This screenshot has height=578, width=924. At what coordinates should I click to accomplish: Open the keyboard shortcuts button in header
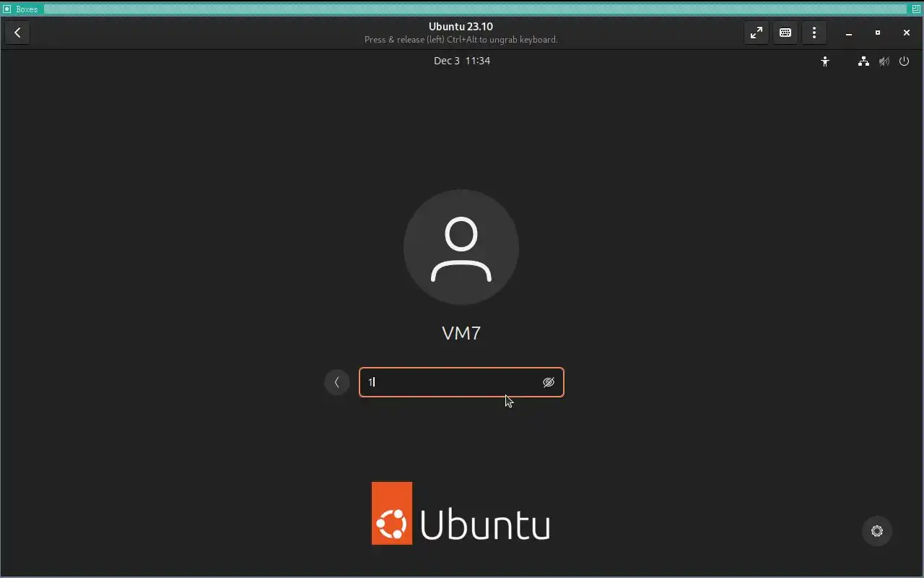[785, 33]
